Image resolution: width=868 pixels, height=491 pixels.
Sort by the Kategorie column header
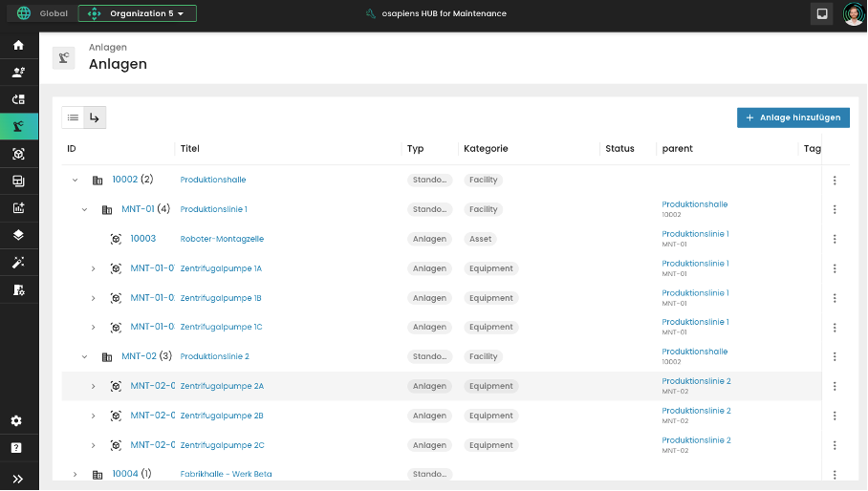tap(486, 149)
